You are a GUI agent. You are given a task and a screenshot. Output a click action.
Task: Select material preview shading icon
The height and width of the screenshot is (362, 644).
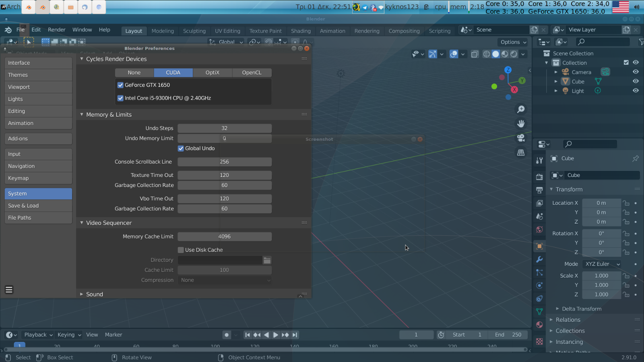point(505,54)
